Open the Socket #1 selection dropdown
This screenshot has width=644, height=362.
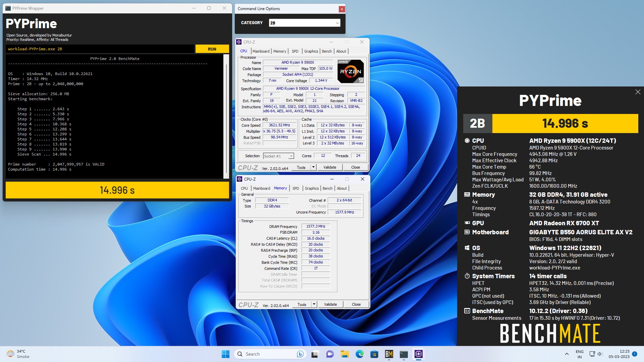click(x=278, y=156)
